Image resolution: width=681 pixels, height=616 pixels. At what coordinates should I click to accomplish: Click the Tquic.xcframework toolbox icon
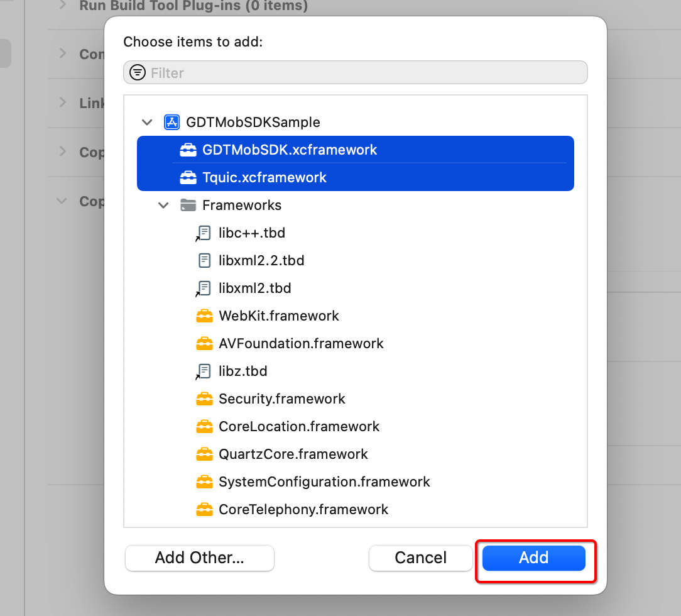(x=188, y=177)
